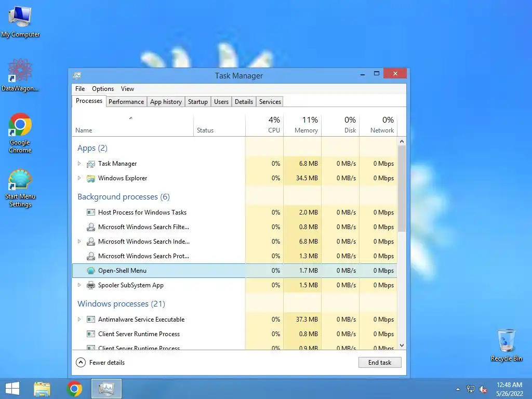Expand Microsoft Windows Search Indexer row
The height and width of the screenshot is (399, 532).
[79, 242]
